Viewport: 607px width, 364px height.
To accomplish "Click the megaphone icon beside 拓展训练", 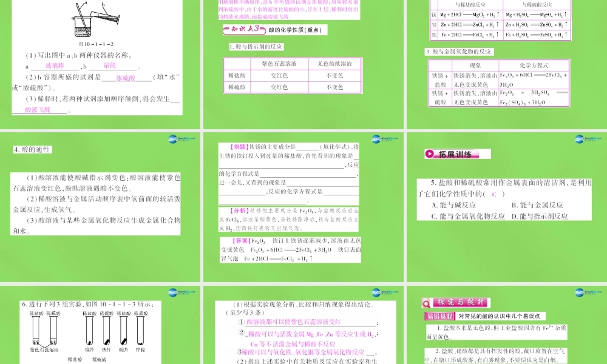I will [430, 153].
